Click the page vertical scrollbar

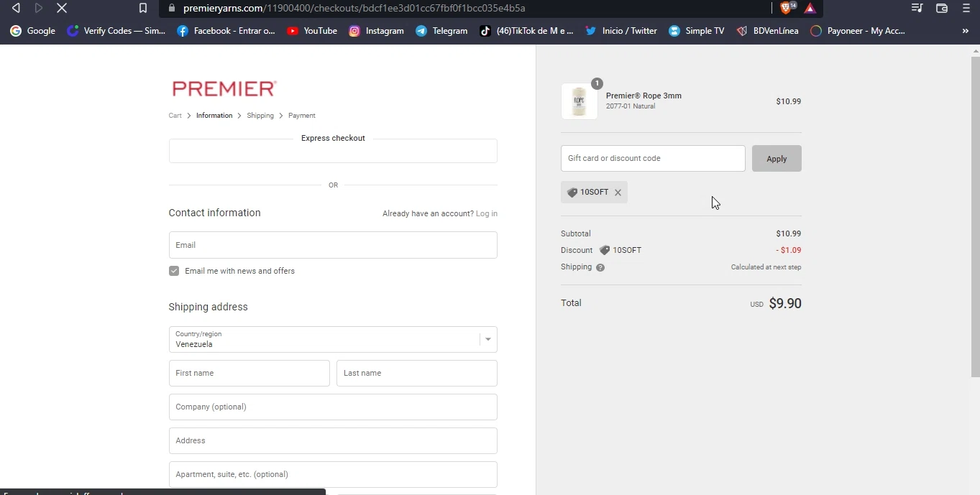pos(976,216)
